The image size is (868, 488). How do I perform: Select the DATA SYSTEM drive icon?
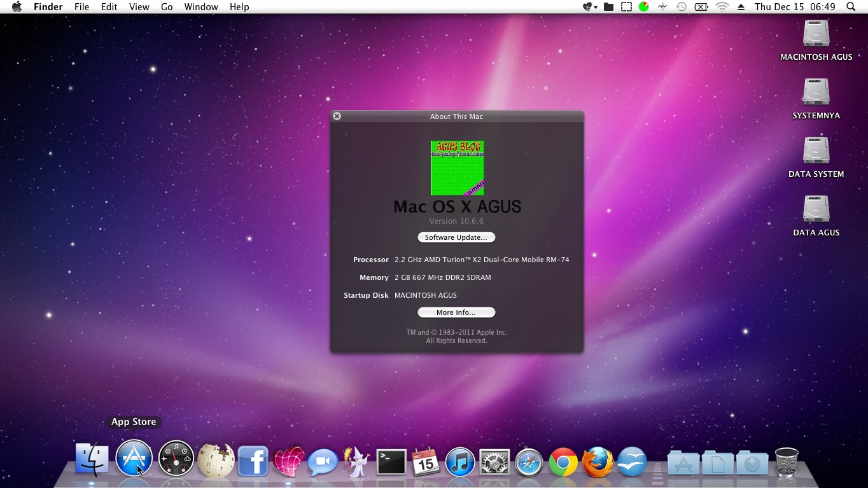click(x=816, y=151)
